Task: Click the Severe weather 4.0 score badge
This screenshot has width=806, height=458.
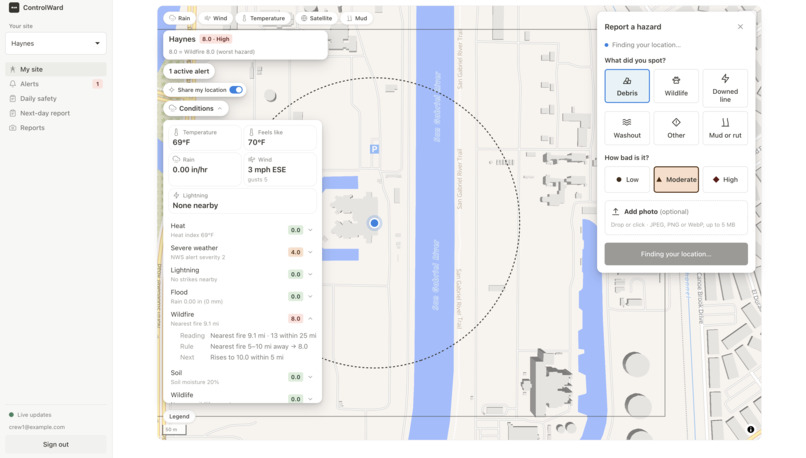Action: [x=296, y=252]
